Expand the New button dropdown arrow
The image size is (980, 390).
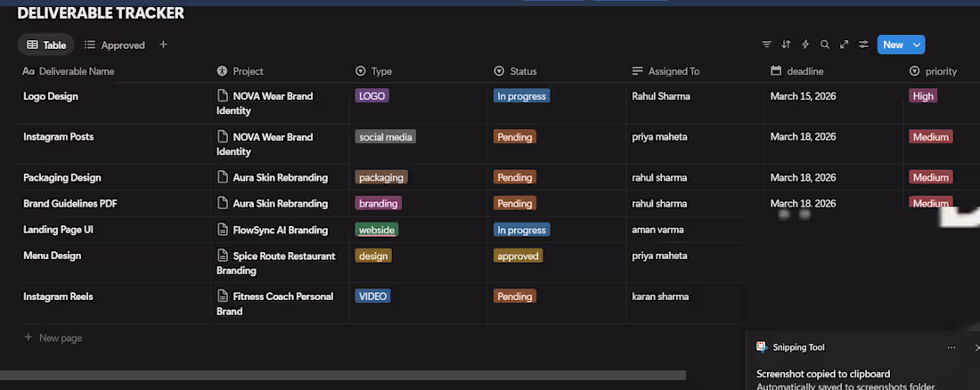click(917, 45)
